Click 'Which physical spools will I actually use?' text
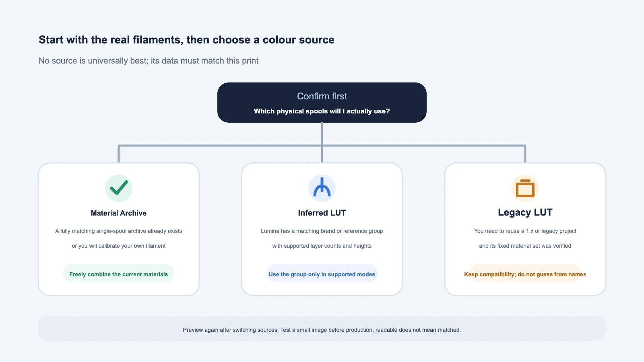 point(322,111)
